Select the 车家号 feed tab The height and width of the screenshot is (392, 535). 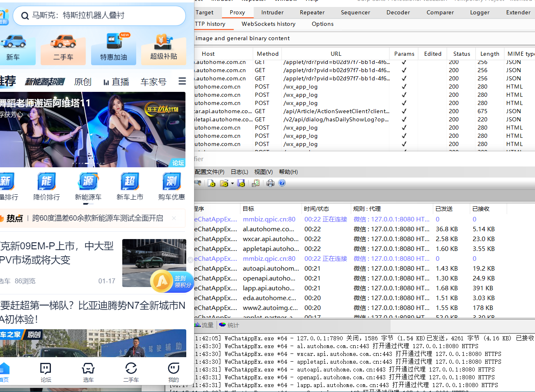153,82
